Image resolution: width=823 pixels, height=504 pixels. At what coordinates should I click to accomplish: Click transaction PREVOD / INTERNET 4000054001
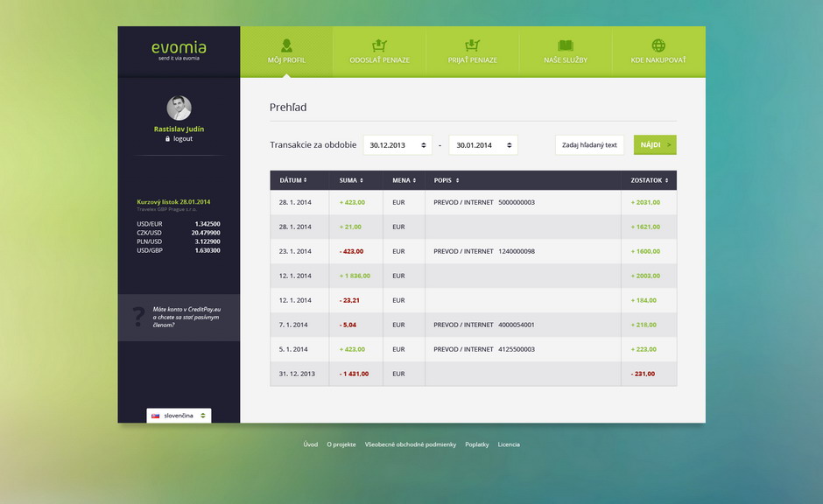click(484, 325)
